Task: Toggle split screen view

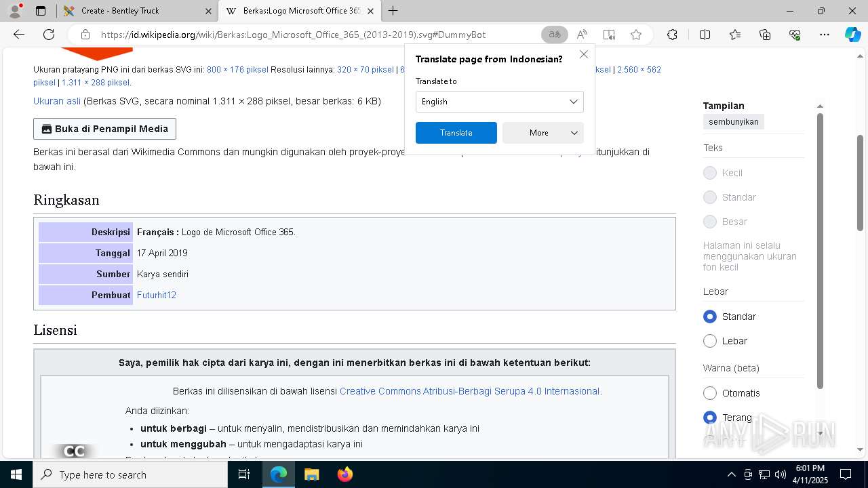Action: 705,35
